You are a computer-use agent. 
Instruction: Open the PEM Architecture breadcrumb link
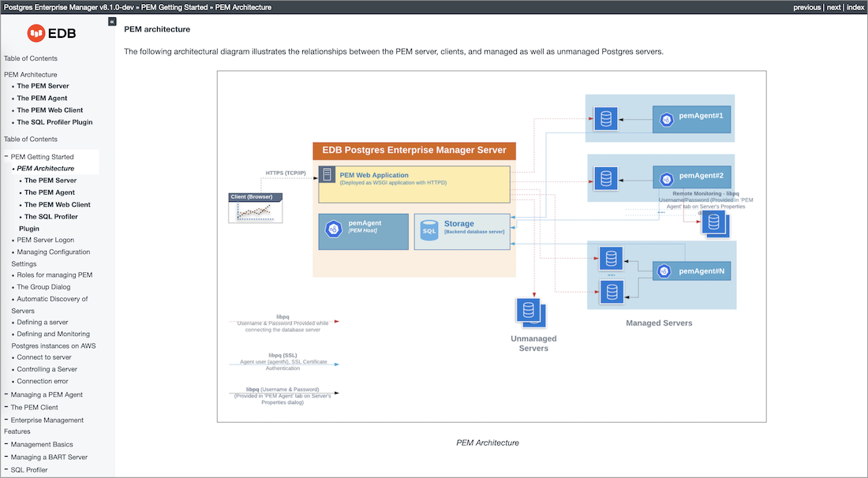pos(243,7)
